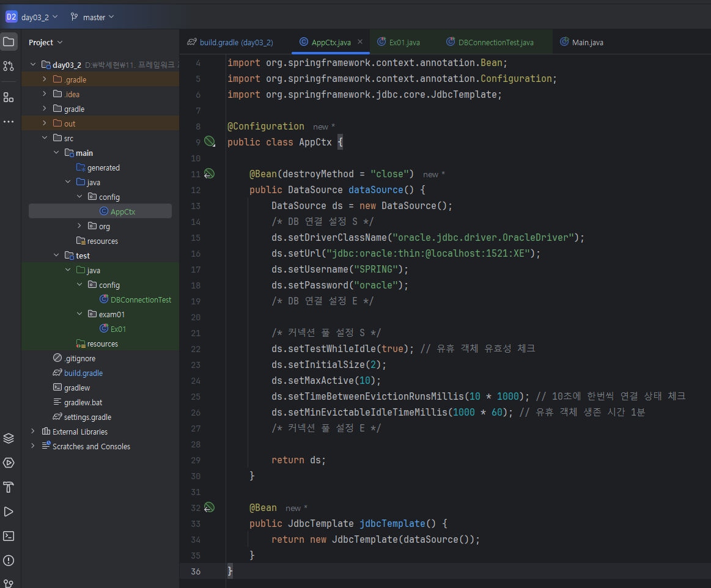Click the bean gutter icon on line 11
Image resolution: width=711 pixels, height=588 pixels.
click(x=209, y=174)
